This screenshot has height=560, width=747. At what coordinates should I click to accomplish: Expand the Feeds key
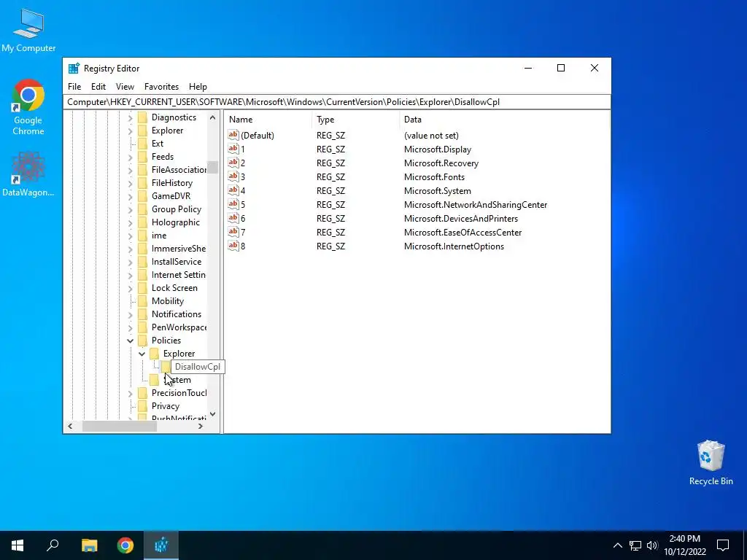click(130, 157)
